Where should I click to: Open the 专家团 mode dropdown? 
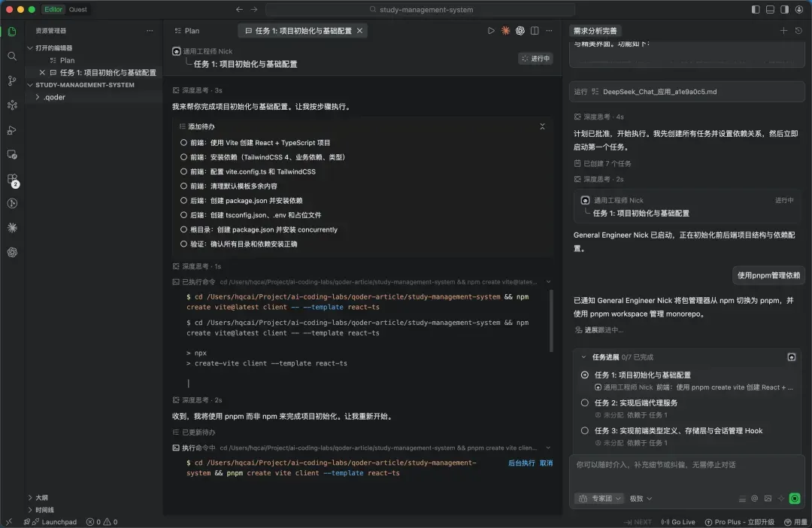point(599,499)
